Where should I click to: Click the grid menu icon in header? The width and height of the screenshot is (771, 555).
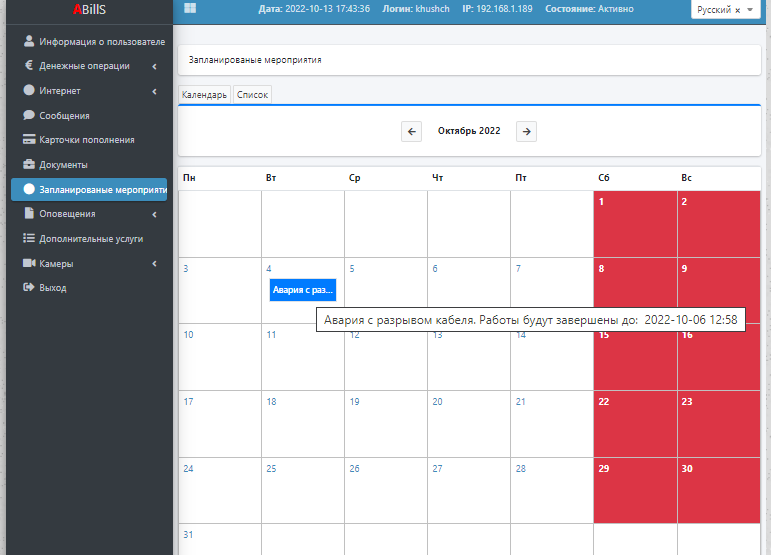coord(190,9)
